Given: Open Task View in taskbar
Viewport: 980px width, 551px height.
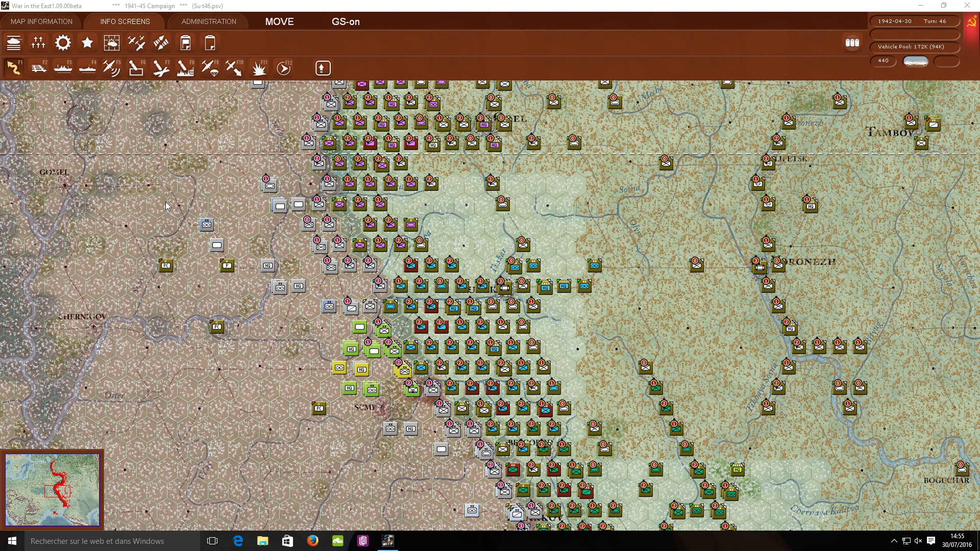Looking at the screenshot, I should pyautogui.click(x=212, y=541).
